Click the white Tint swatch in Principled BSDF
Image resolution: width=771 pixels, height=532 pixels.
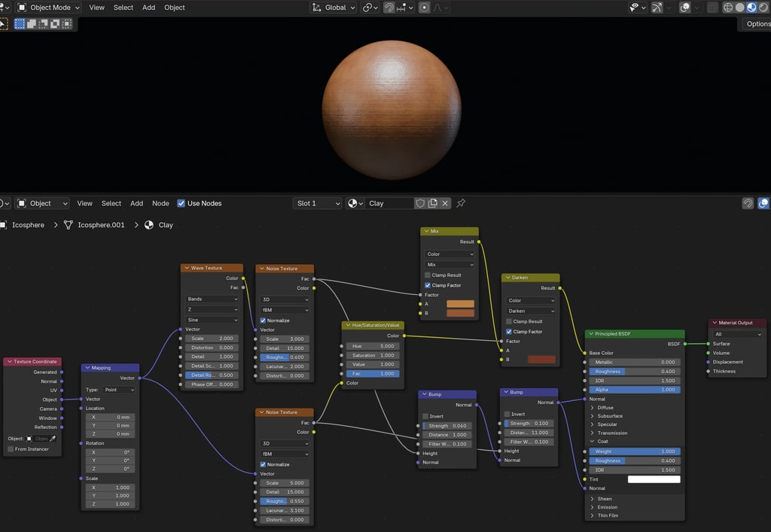(x=654, y=479)
